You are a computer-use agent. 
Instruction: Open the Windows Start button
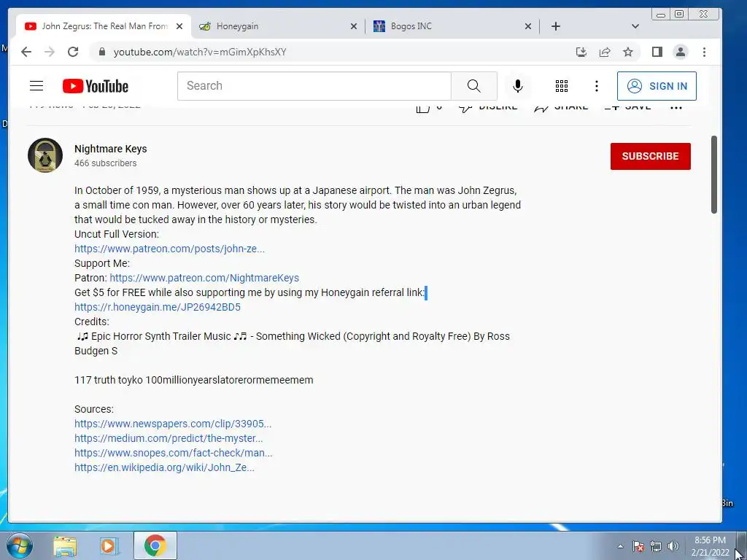(x=19, y=545)
